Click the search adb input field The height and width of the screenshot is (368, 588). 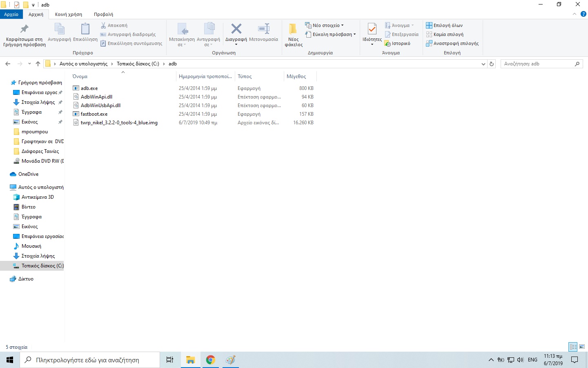(537, 64)
